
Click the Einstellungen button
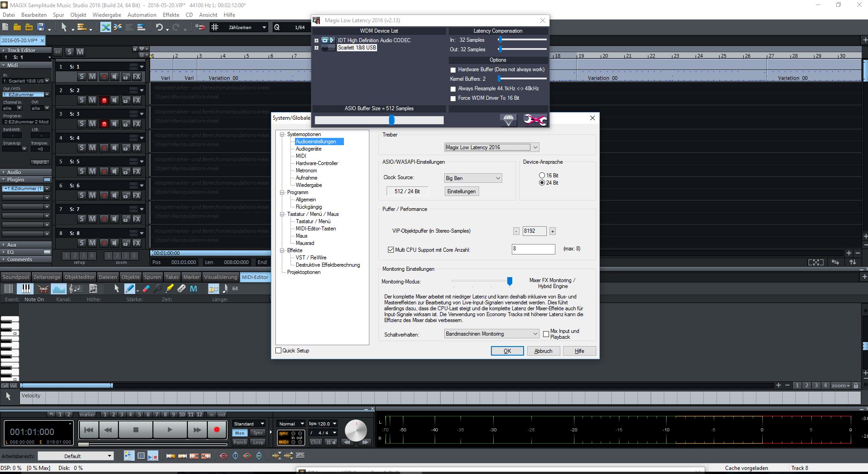(461, 191)
